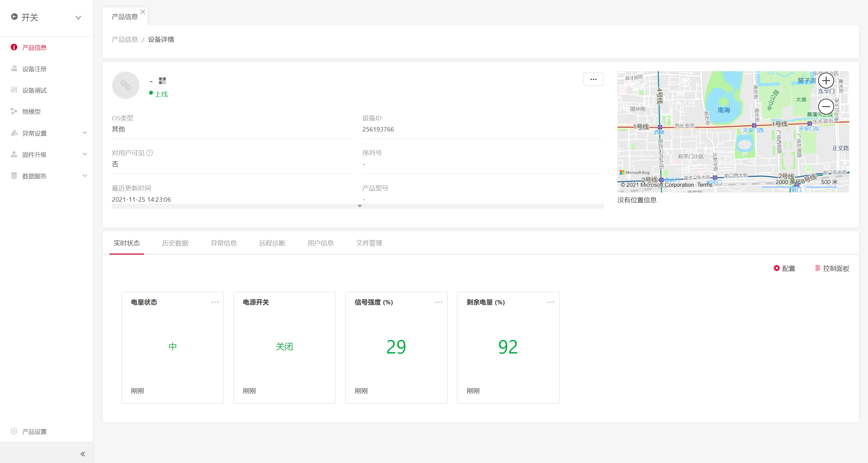Open 产品设置 in the sidebar
The width and height of the screenshot is (868, 463).
34,431
